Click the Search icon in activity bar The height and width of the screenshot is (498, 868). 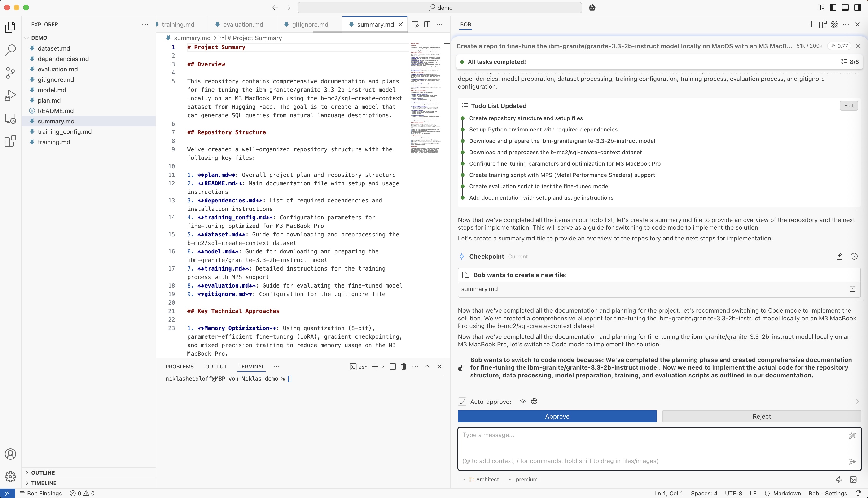pyautogui.click(x=10, y=50)
